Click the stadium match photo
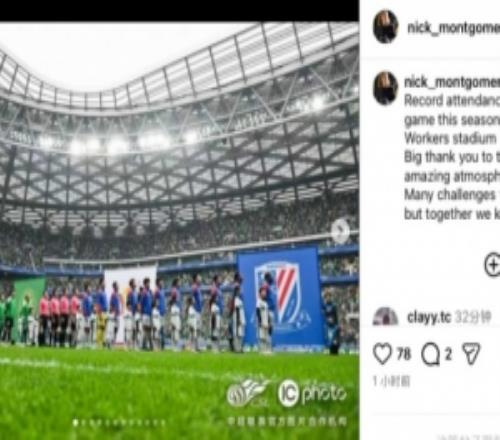The image size is (500, 440). [179, 231]
